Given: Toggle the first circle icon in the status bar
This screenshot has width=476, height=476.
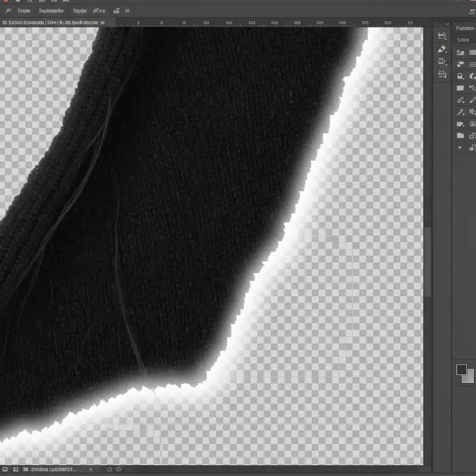Looking at the screenshot, I should pyautogui.click(x=110, y=469).
